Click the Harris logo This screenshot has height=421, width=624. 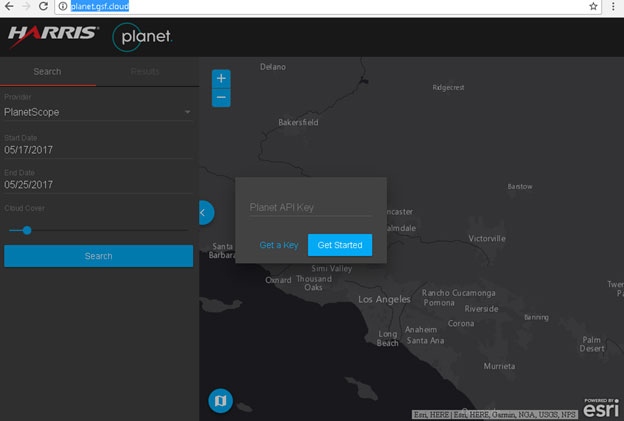(x=53, y=35)
